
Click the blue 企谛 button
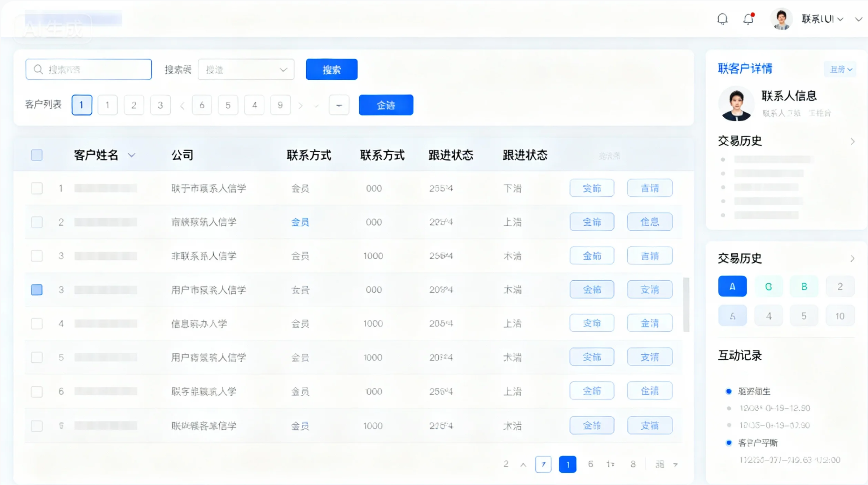click(386, 105)
